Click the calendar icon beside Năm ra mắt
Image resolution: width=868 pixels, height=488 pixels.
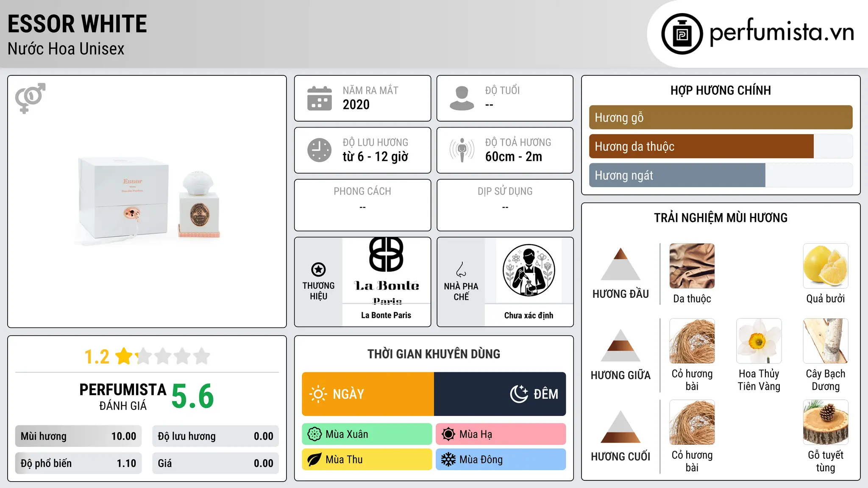320,98
